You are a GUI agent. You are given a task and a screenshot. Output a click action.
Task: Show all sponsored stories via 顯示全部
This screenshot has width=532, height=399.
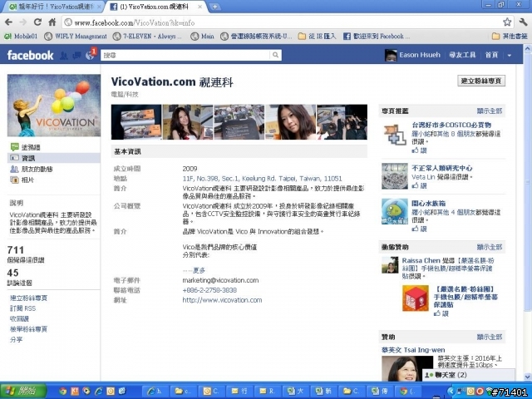pyautogui.click(x=489, y=247)
